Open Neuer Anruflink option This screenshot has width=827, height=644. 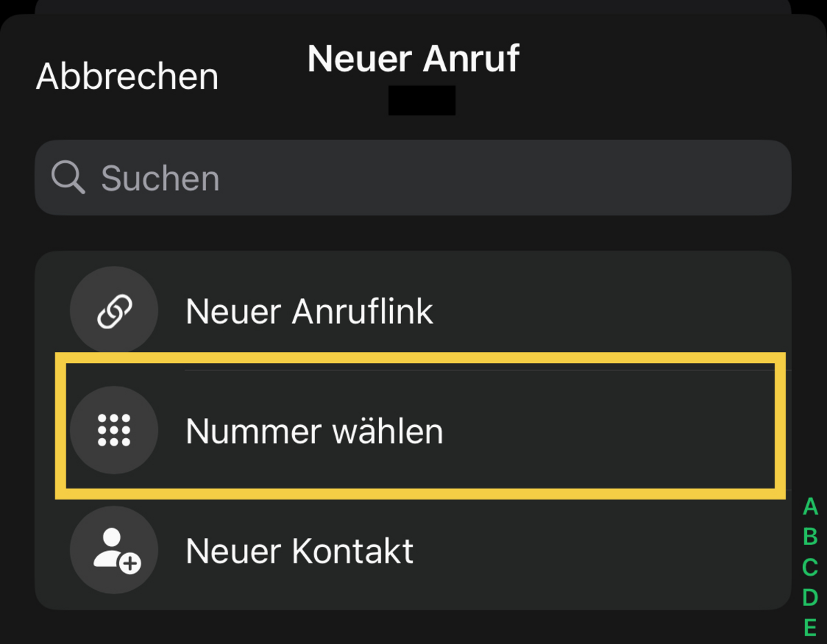point(413,311)
